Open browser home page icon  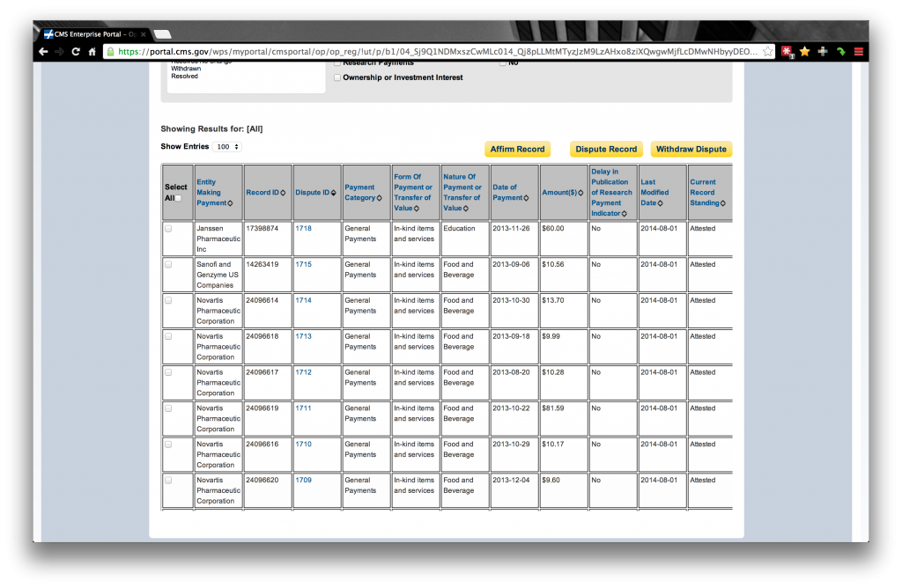click(92, 52)
